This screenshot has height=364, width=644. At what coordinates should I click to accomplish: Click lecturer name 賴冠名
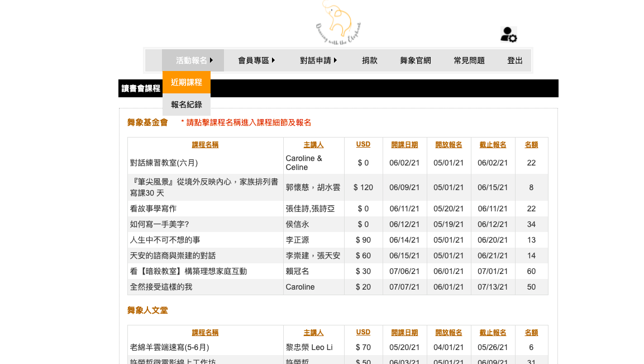297,271
